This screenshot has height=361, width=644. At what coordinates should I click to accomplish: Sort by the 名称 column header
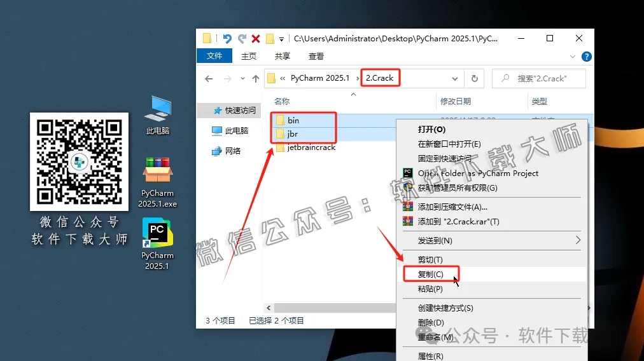tap(282, 101)
